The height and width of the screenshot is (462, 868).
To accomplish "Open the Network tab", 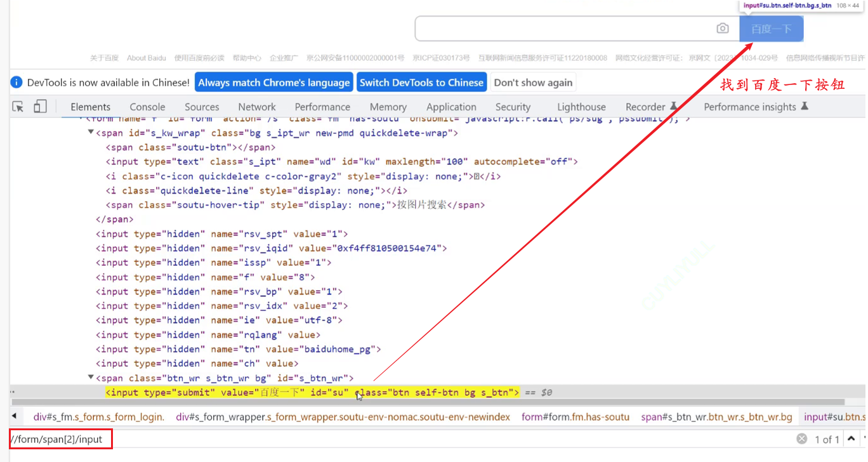I will point(257,107).
